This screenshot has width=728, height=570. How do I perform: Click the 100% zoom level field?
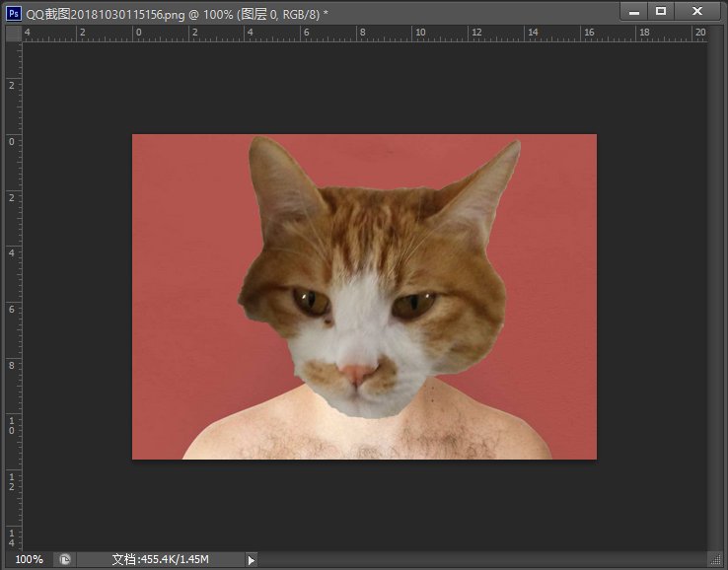29,559
